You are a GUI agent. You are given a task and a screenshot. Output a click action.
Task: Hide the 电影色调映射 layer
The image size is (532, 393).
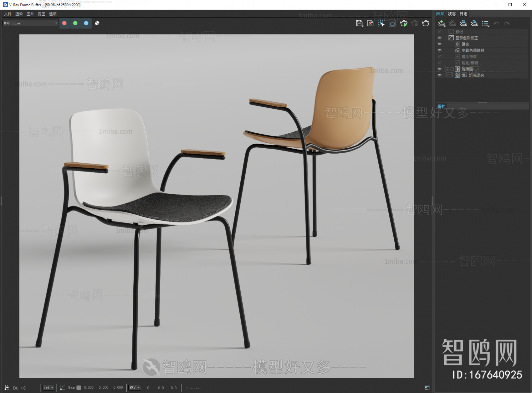point(440,51)
